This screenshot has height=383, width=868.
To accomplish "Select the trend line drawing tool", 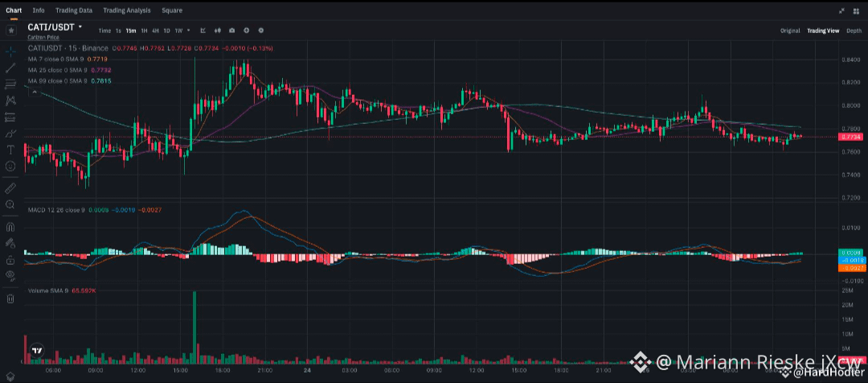I will coord(10,68).
